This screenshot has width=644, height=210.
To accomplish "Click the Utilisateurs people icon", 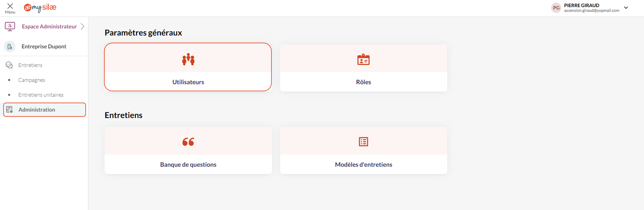I will [188, 59].
